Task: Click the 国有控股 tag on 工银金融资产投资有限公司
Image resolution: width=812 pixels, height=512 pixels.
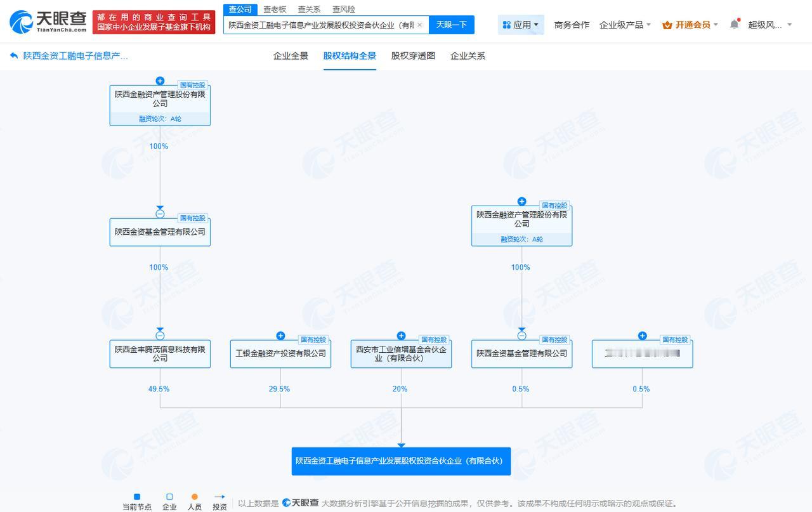Action: [313, 340]
